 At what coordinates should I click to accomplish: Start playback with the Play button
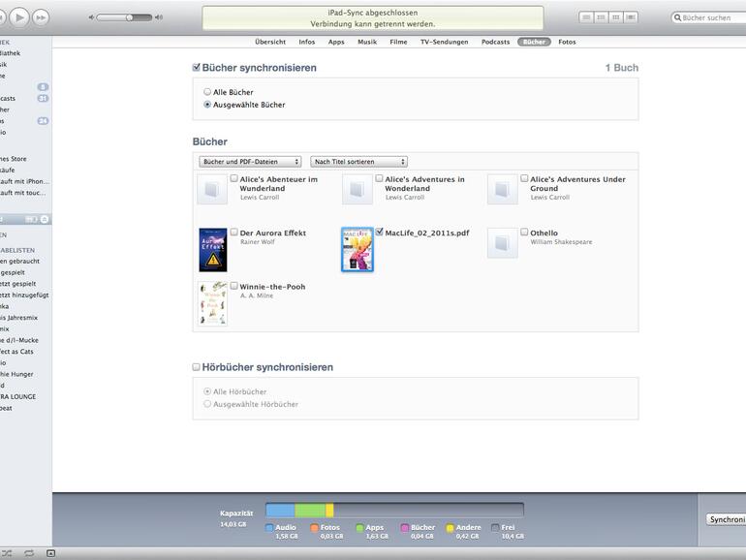coord(19,17)
